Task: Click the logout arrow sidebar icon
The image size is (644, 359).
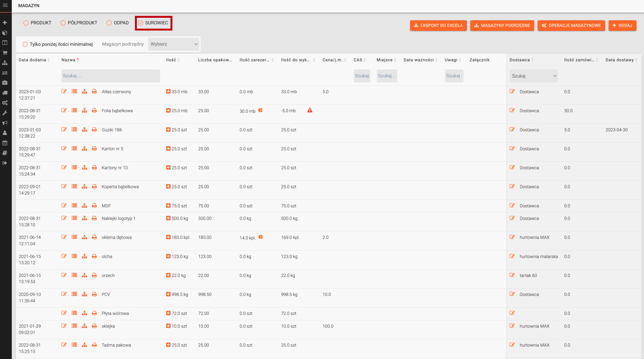Action: [x=5, y=163]
